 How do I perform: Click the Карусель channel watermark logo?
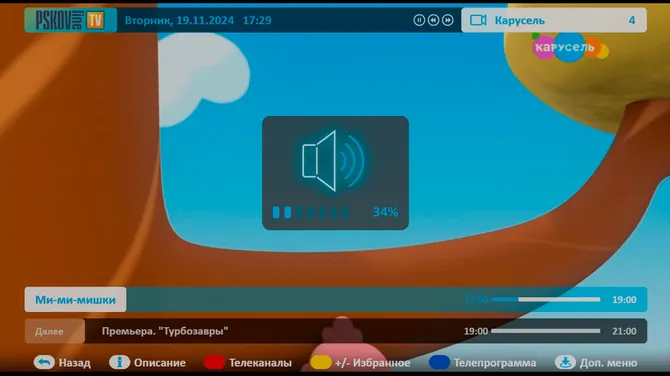click(570, 47)
